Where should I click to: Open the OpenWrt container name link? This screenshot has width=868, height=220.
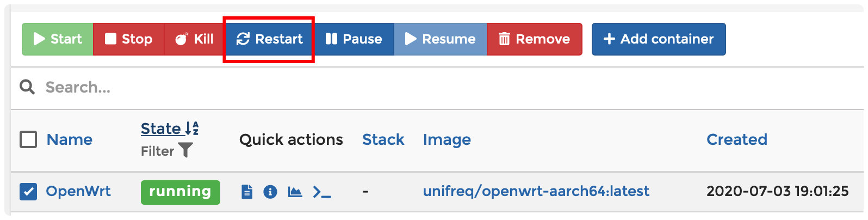[x=78, y=192]
